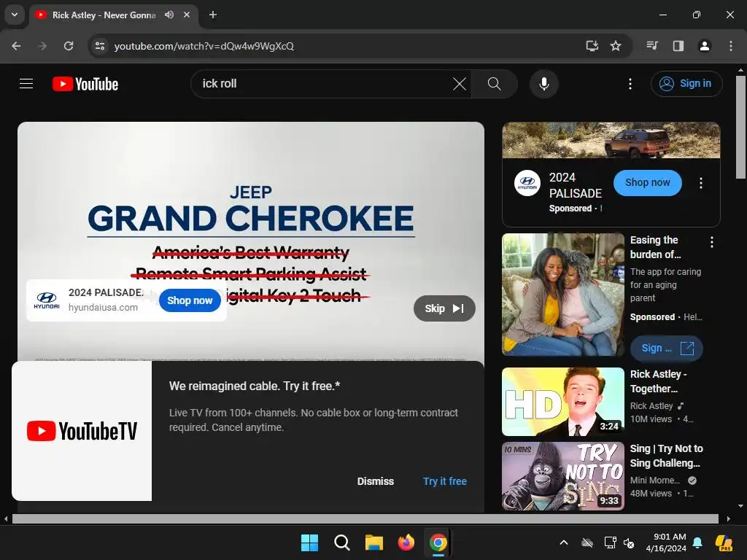Open the Palisade truck ad image

click(x=611, y=140)
